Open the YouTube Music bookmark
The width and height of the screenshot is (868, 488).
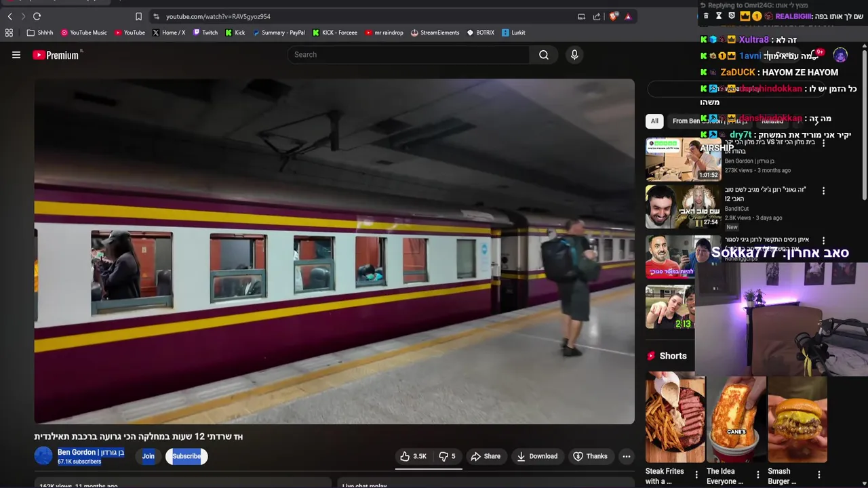(84, 33)
